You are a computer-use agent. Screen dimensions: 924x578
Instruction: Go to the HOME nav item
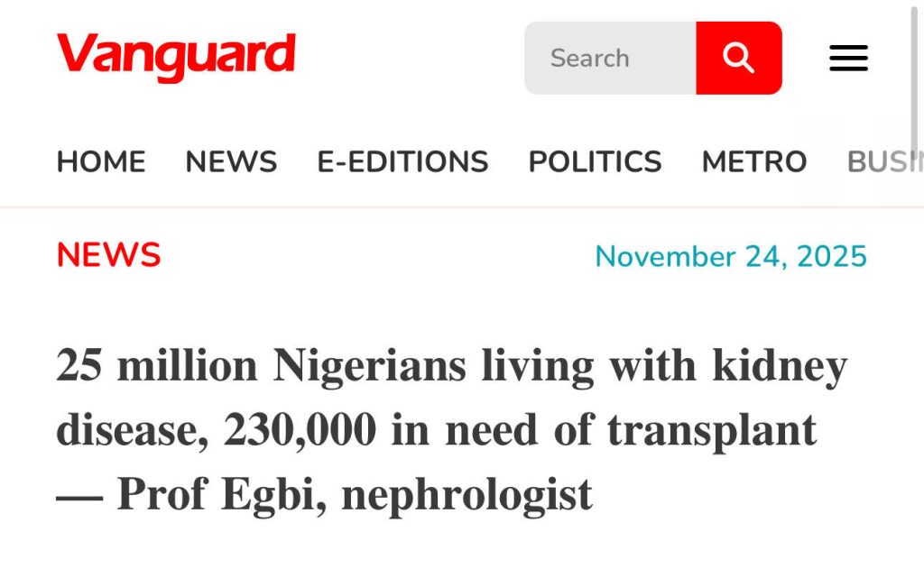[x=101, y=162]
